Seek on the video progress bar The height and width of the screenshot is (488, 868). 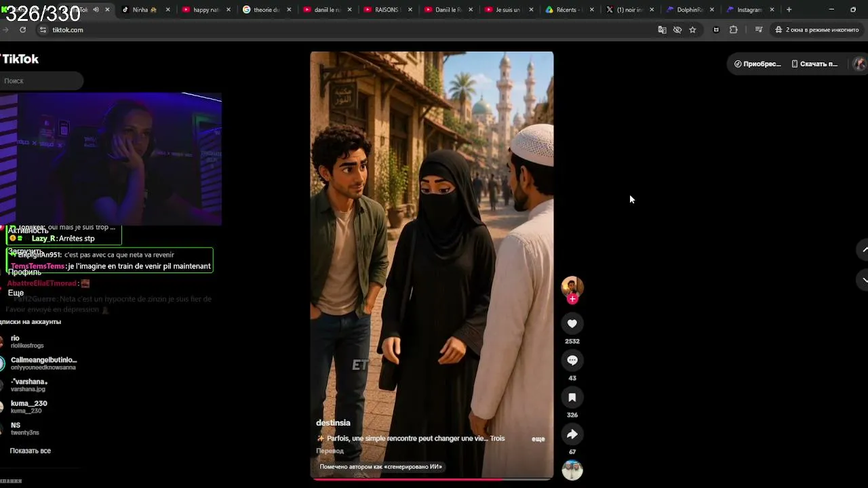point(431,479)
